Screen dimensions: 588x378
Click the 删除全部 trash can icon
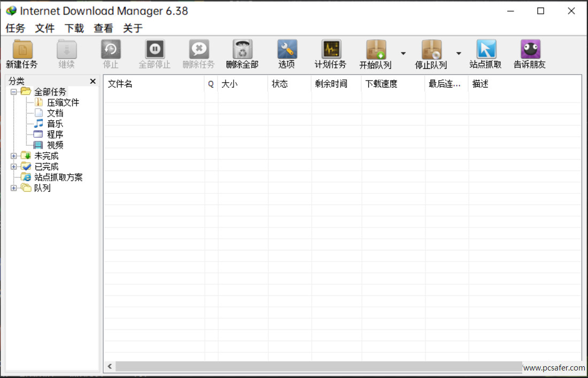click(x=242, y=50)
